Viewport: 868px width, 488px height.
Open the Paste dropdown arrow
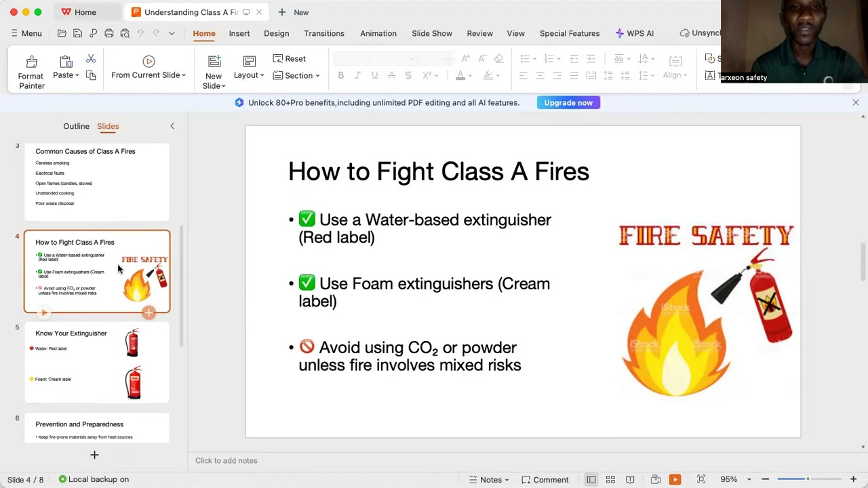coord(77,75)
